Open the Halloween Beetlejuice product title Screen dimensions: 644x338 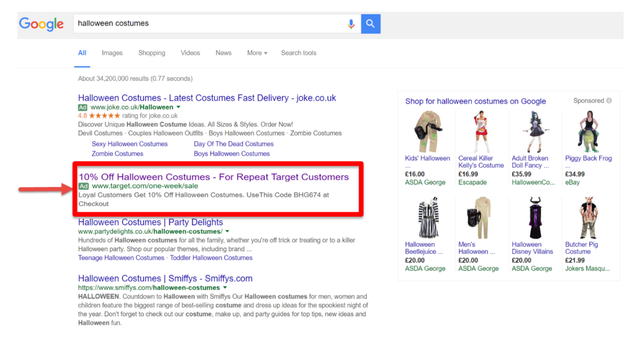tap(424, 248)
